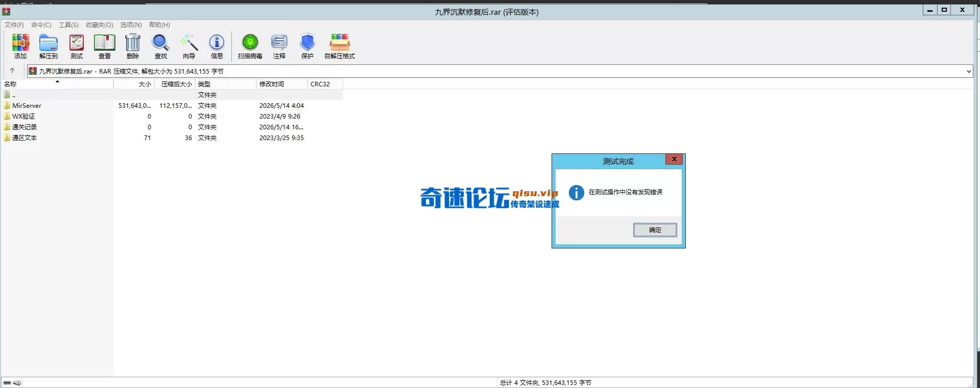Click the 2026/5/14 4:04 modified date
The width and height of the screenshot is (980, 388).
[281, 105]
